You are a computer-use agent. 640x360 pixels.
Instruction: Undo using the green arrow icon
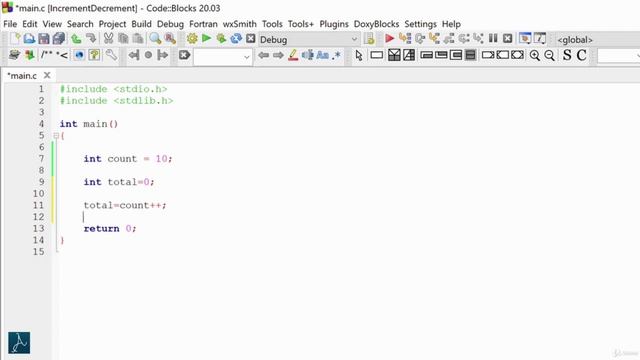point(76,39)
